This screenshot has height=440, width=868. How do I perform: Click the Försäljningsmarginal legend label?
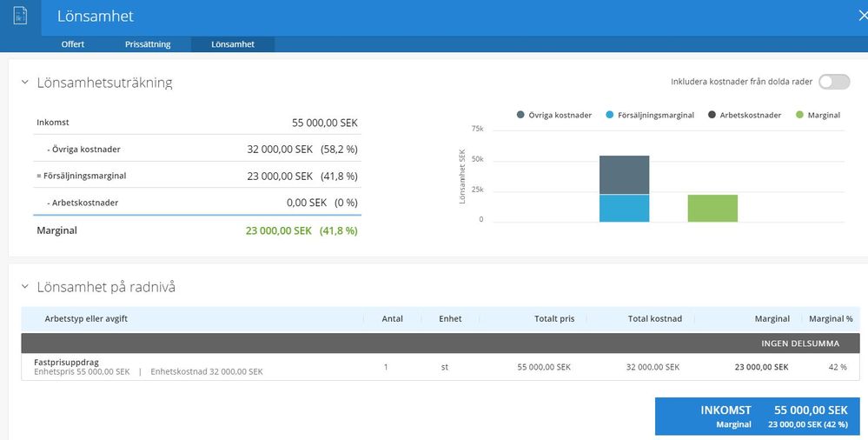click(656, 116)
